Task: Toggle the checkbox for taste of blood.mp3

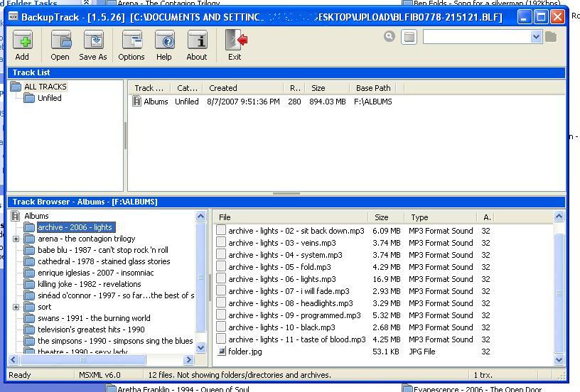Action: pos(221,339)
